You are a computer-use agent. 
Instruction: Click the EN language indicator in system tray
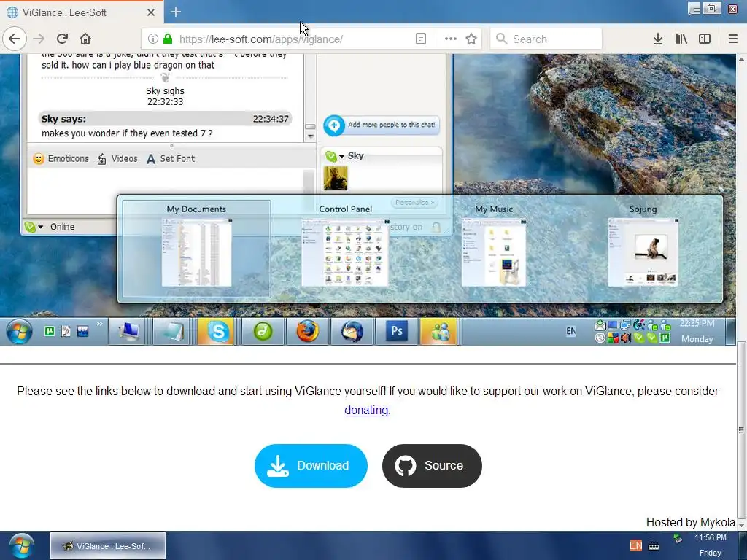pyautogui.click(x=635, y=545)
